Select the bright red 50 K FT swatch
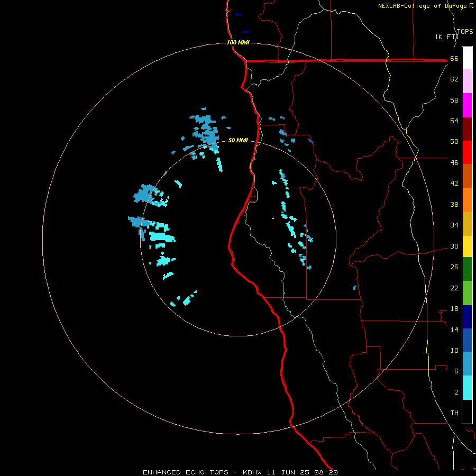 pos(467,152)
